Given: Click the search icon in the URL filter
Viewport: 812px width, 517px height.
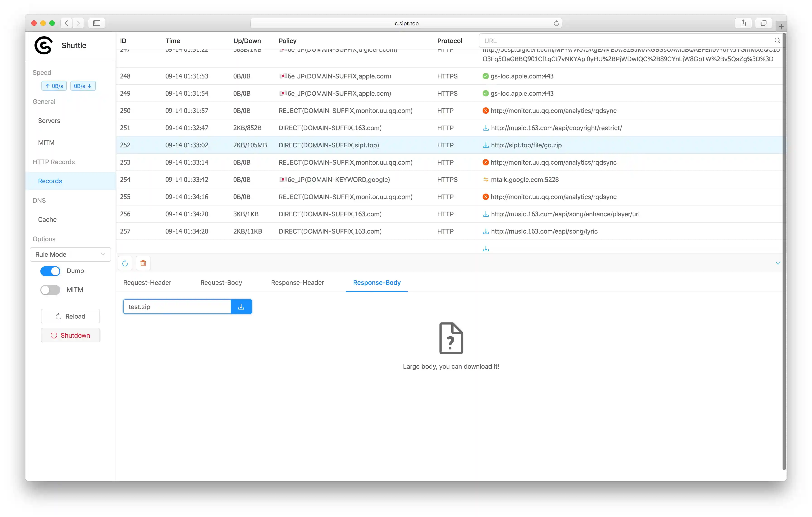Looking at the screenshot, I should point(777,41).
